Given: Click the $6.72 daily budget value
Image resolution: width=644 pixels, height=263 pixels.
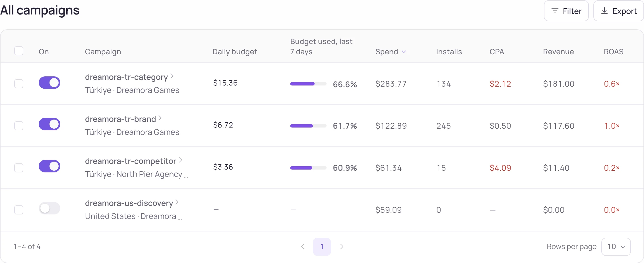Looking at the screenshot, I should coord(223,125).
